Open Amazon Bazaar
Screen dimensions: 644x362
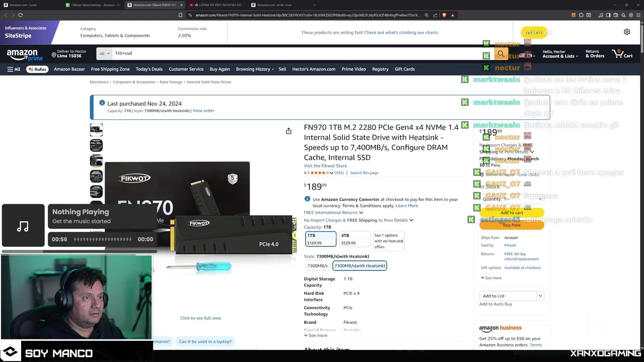pyautogui.click(x=69, y=69)
